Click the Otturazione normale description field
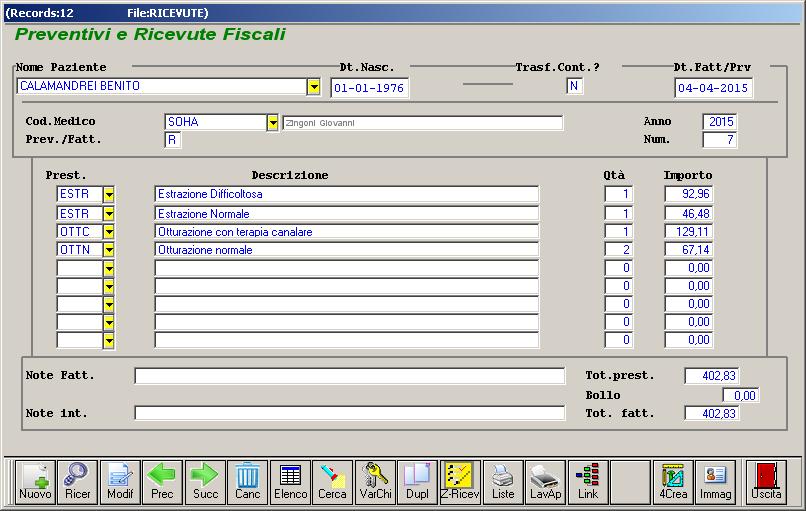Image resolution: width=806 pixels, height=511 pixels. pos(346,250)
